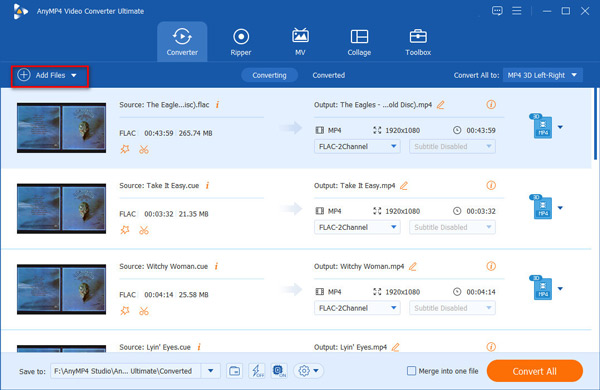
Task: Switch to the Collage tab
Action: click(359, 42)
